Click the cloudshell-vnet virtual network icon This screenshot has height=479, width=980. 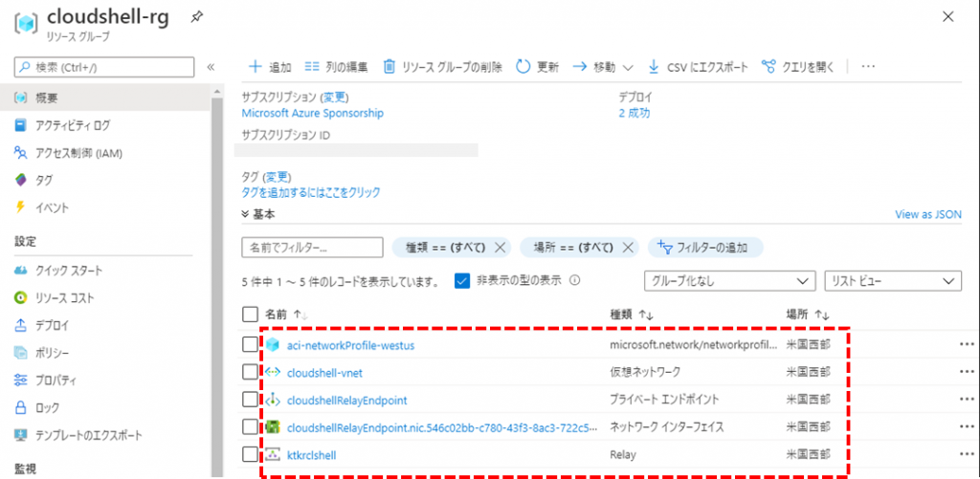point(272,372)
